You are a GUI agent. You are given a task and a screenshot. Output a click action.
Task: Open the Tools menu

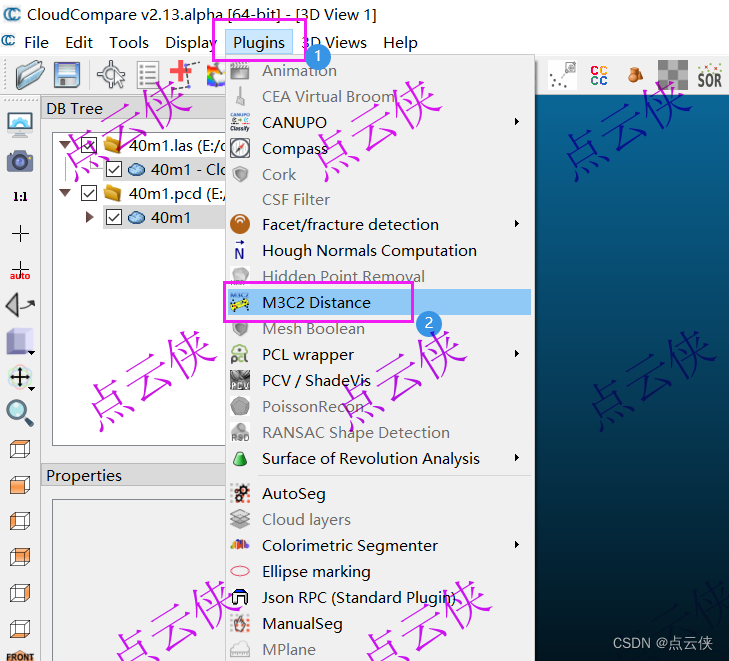coord(129,43)
